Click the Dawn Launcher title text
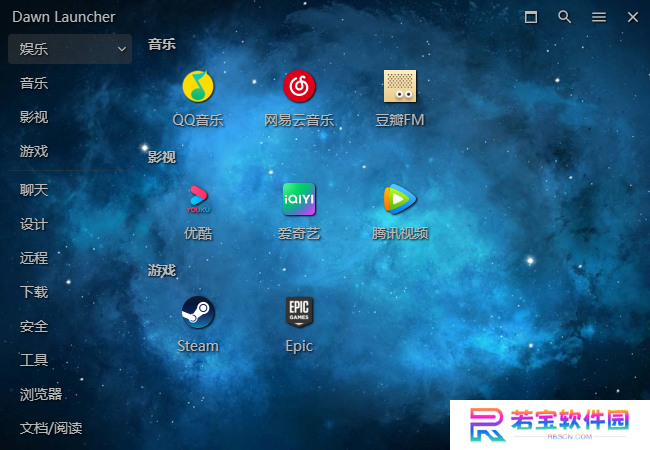 point(63,17)
